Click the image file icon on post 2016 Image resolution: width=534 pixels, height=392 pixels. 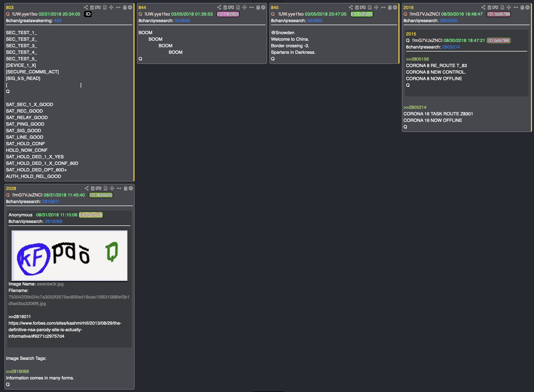click(x=502, y=8)
